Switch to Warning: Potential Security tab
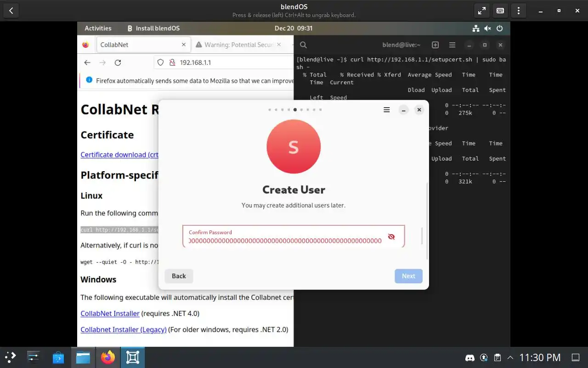 pos(239,45)
